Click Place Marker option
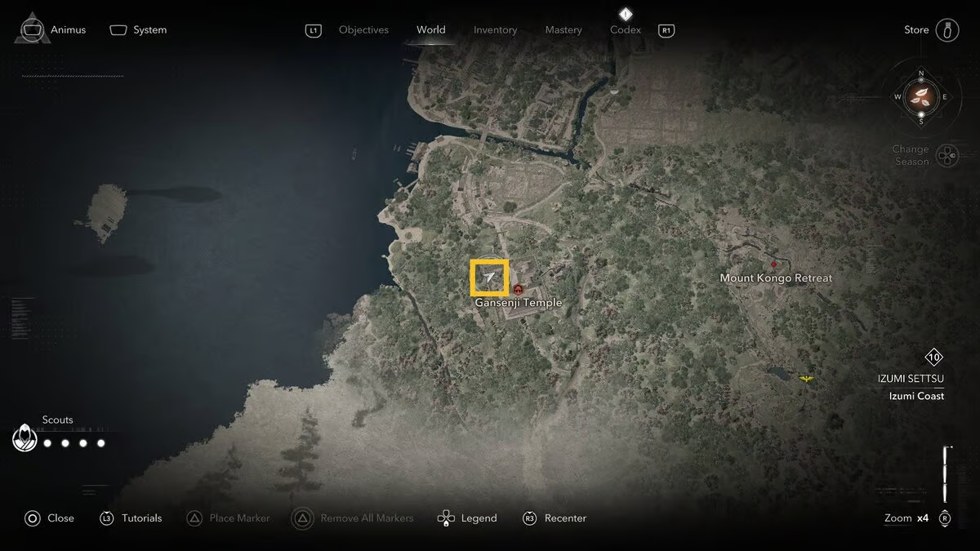Screen dimensions: 980x551 239,518
